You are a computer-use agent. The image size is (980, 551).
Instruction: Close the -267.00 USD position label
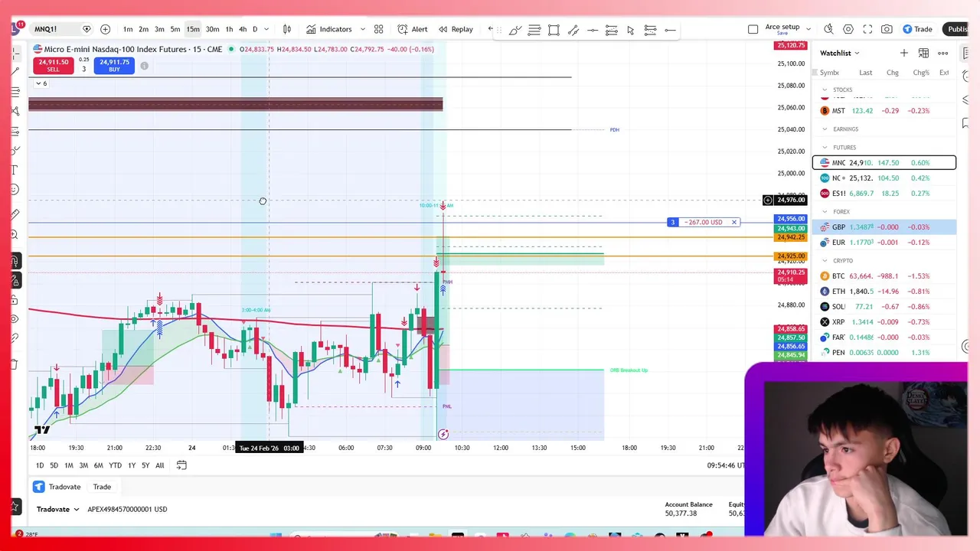(x=733, y=223)
